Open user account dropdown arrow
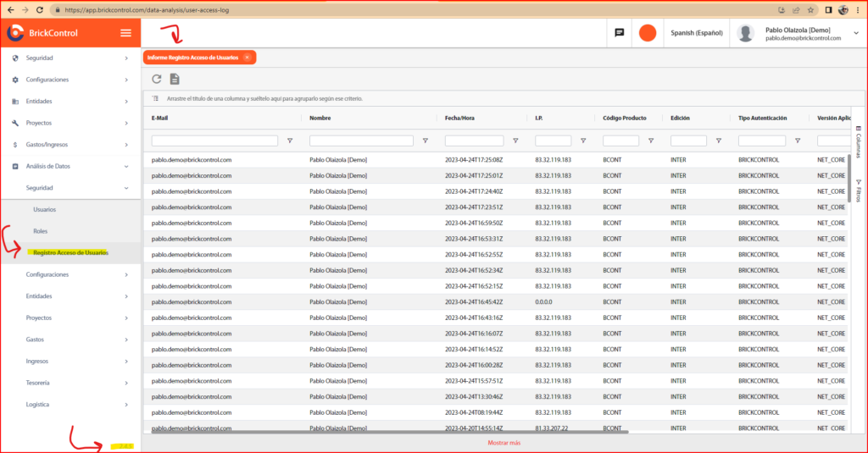 (x=856, y=33)
